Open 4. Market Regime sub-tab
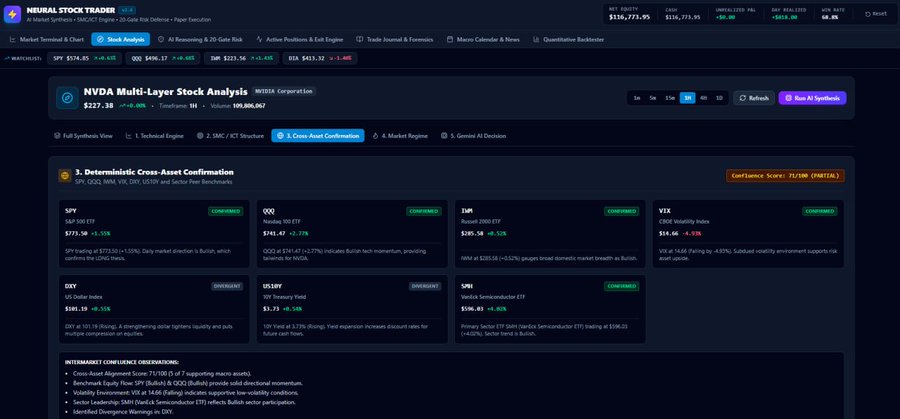This screenshot has height=419, width=900. click(x=400, y=136)
